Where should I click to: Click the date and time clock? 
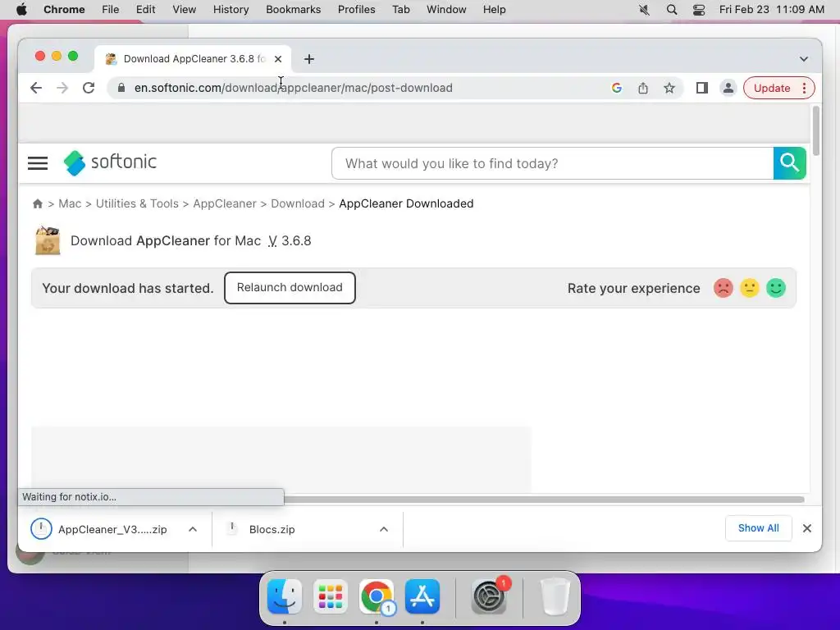[x=771, y=10]
